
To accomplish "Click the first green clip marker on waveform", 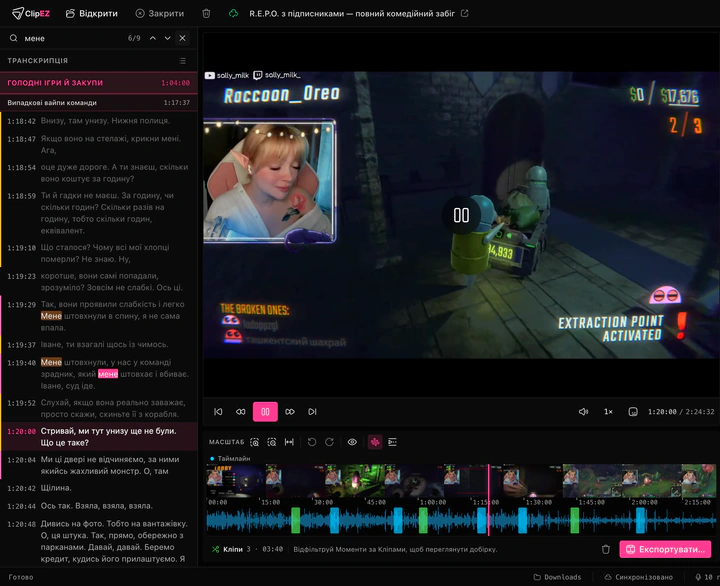I will click(x=296, y=520).
